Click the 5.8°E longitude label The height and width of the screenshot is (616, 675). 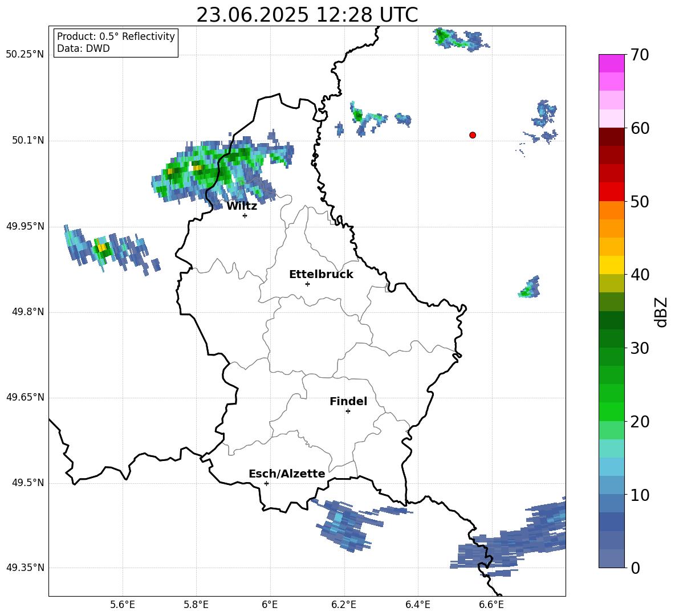pos(196,605)
